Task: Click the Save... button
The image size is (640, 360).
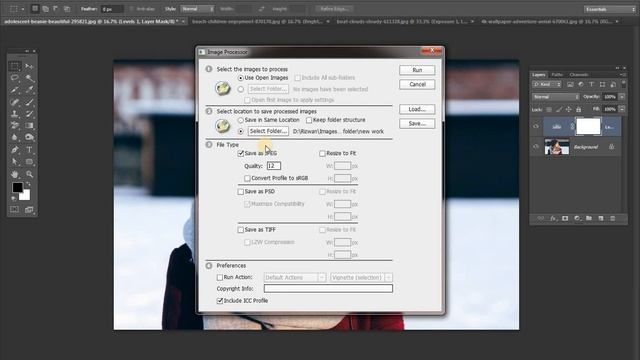Action: (x=417, y=124)
